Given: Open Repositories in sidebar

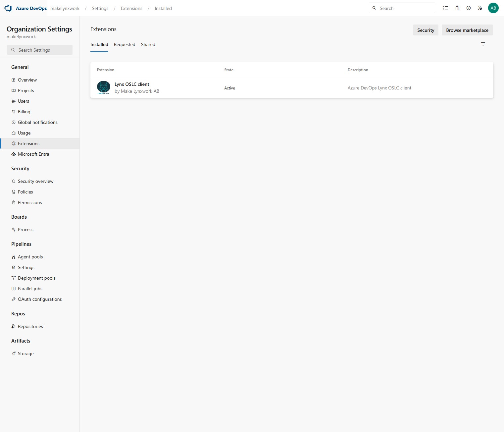Looking at the screenshot, I should [x=40, y=326].
